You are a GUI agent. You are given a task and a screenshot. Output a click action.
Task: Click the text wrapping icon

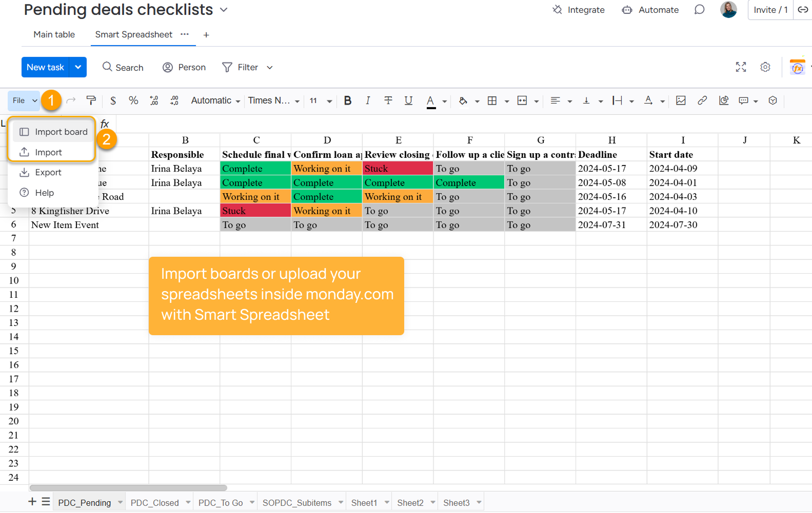tap(617, 100)
